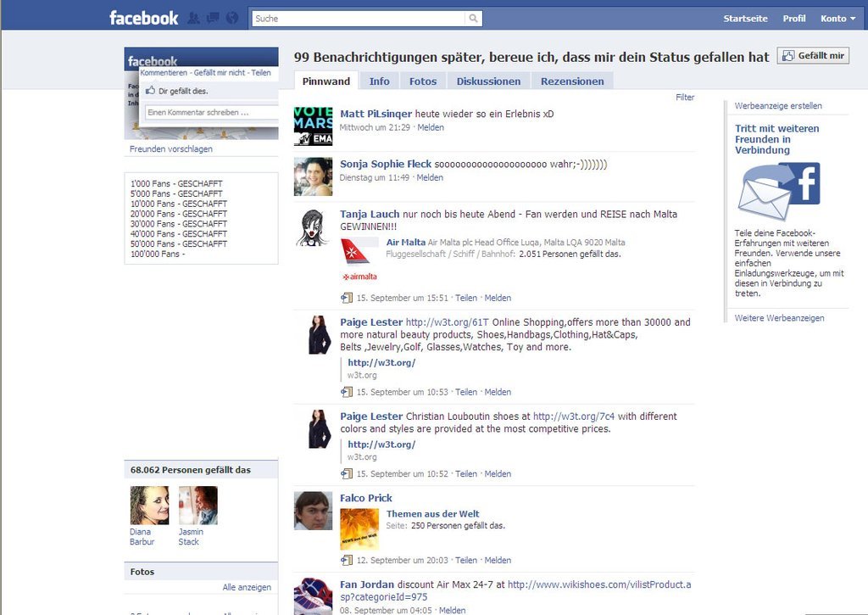Open Fan Jordan's profile name
The image size is (868, 615).
[x=367, y=584]
